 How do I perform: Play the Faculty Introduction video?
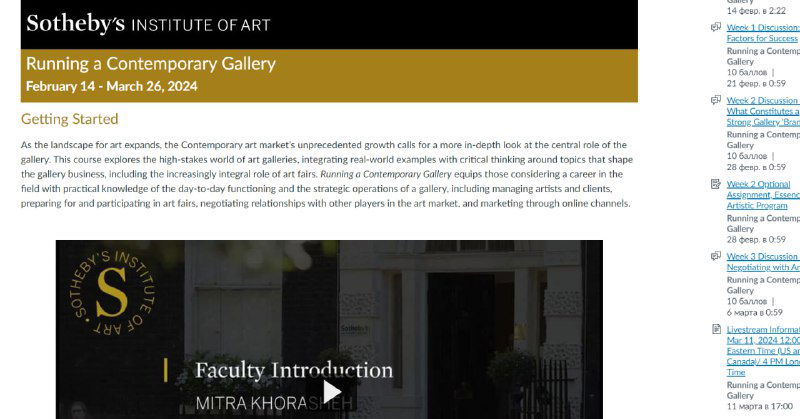coord(331,391)
